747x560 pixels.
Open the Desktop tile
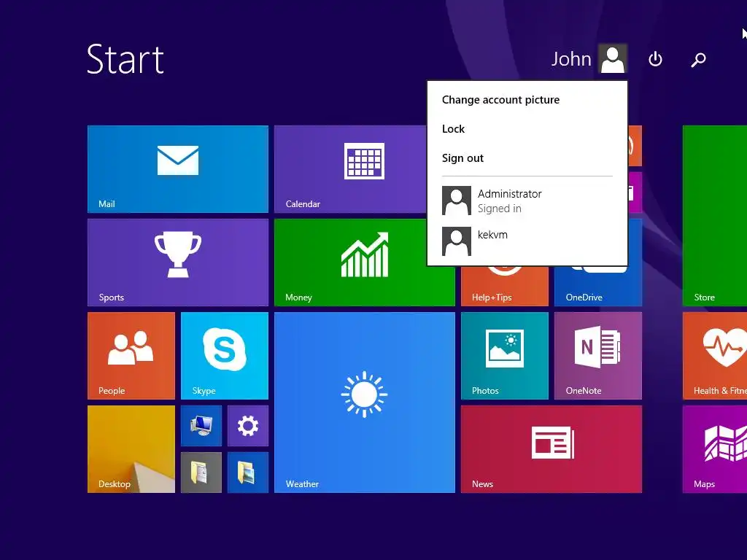click(x=131, y=449)
